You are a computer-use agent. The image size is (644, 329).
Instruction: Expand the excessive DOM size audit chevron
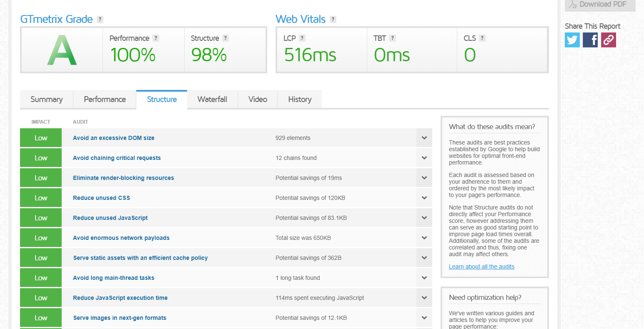click(x=424, y=138)
